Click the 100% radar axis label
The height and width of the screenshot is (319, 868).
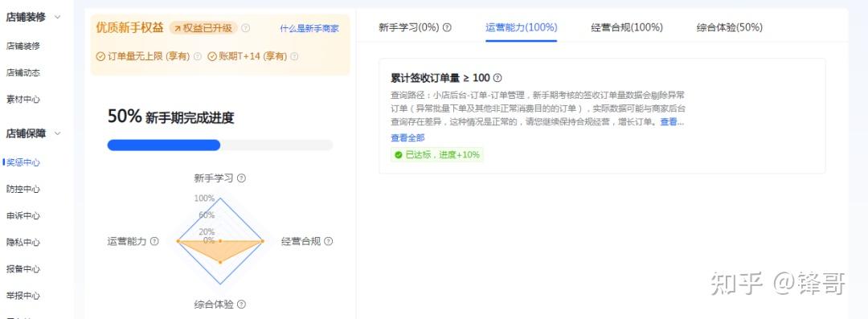click(x=204, y=198)
